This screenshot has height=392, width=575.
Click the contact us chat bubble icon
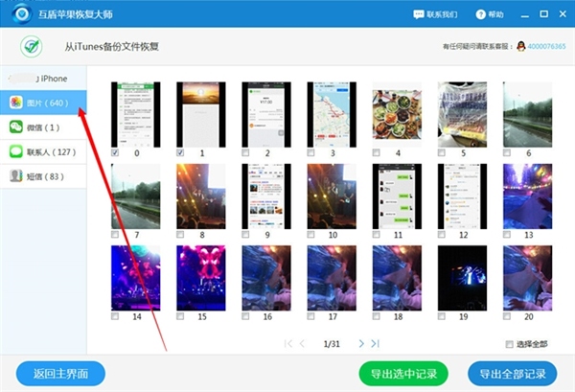[419, 14]
